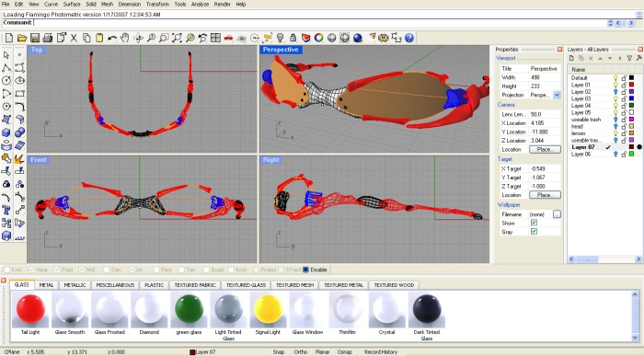Select the arrow pointer tool in left toolbar
The height and width of the screenshot is (356, 644).
[x=6, y=54]
